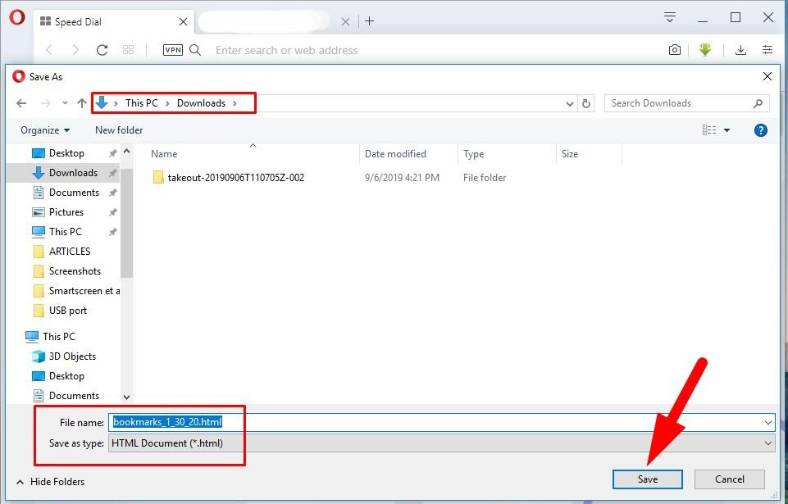This screenshot has height=504, width=788.
Task: Click the search magnifier in address bar
Action: pos(195,50)
